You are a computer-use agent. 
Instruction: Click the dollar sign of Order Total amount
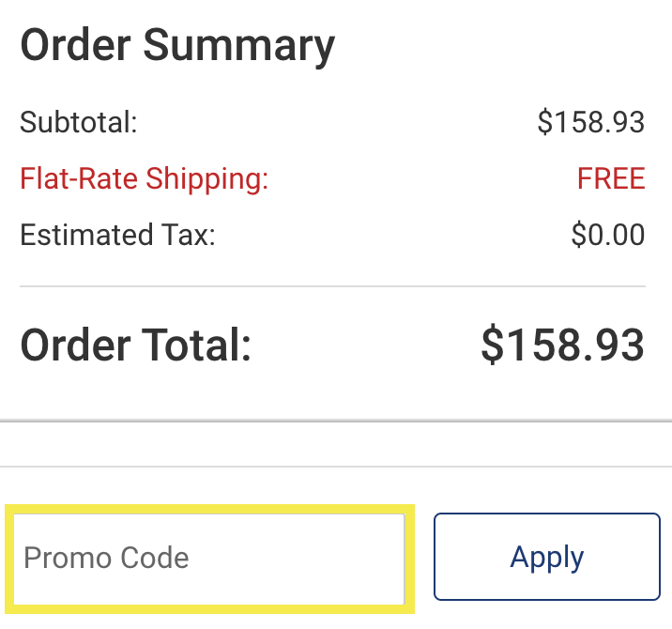coord(493,345)
